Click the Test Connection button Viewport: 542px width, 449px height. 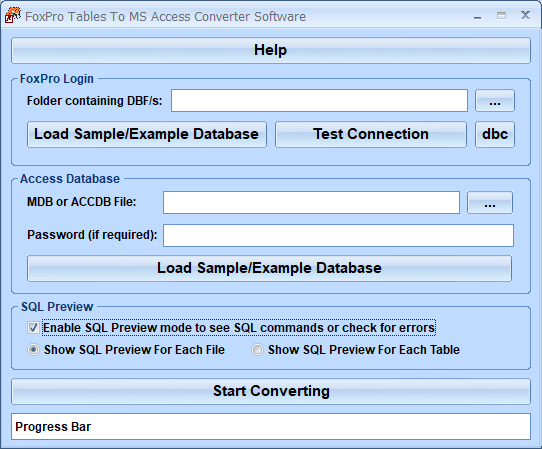pyautogui.click(x=371, y=134)
